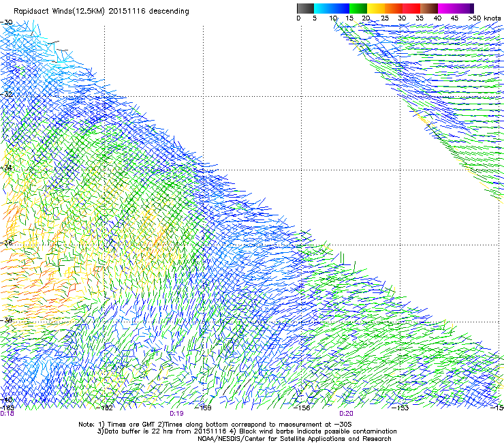Click the '-32' latitude label
This screenshot has width=504, height=443.
6,94
